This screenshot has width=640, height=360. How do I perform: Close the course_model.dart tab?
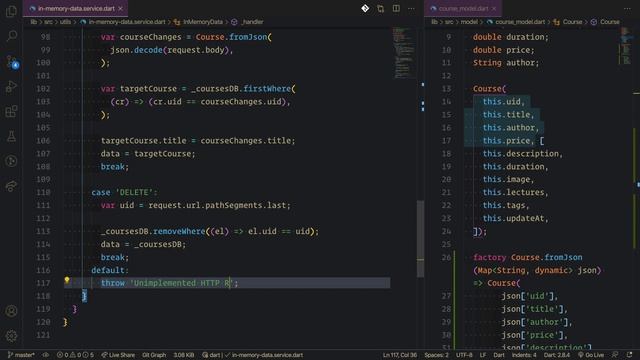(494, 8)
